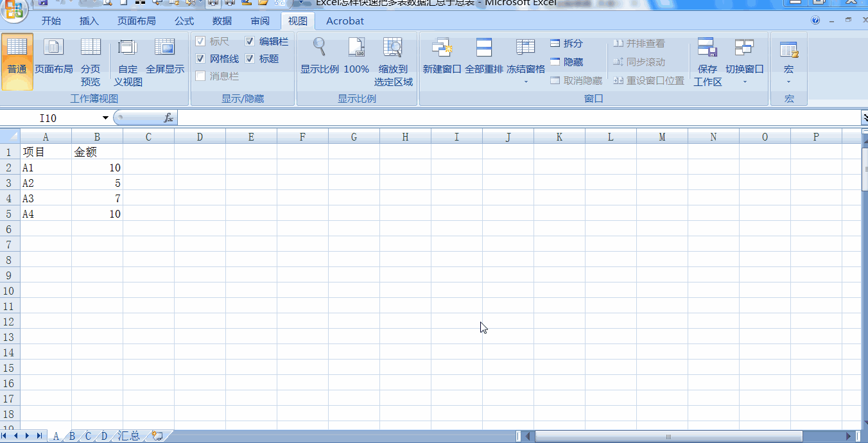Select column F header
This screenshot has width=868, height=443.
(x=302, y=137)
